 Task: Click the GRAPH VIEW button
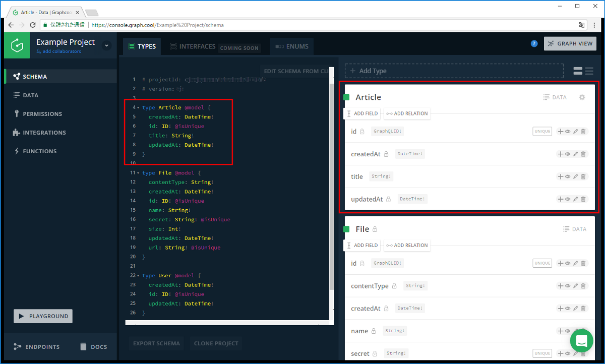(x=570, y=44)
